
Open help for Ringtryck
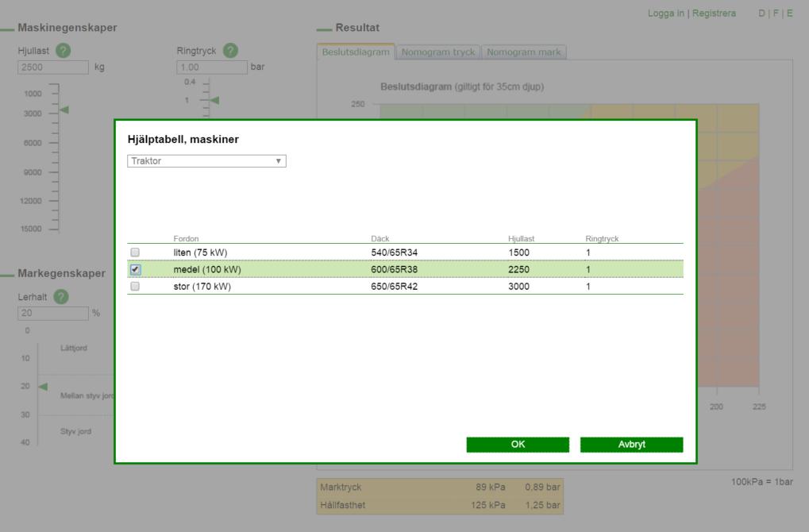[230, 51]
